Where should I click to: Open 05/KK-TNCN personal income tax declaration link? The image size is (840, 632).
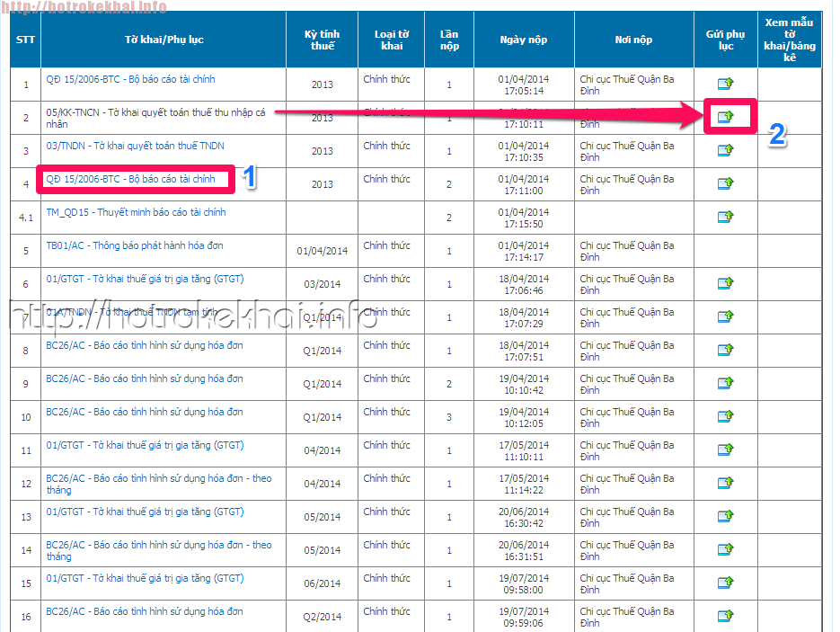tap(155, 112)
